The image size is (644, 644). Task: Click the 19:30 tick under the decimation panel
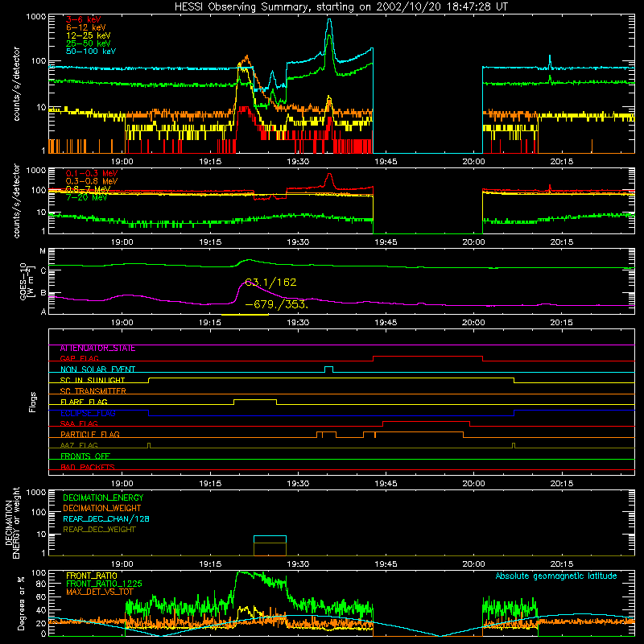(x=298, y=564)
